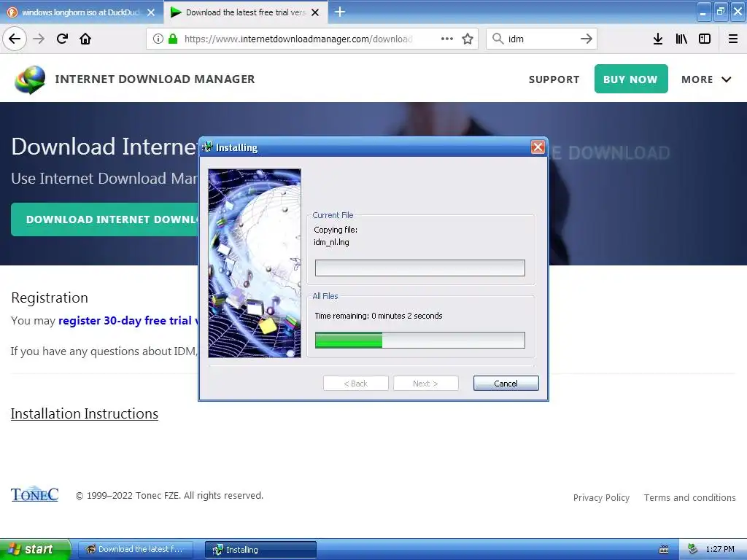Click the search box containing idm
The image size is (747, 560).
pos(541,39)
